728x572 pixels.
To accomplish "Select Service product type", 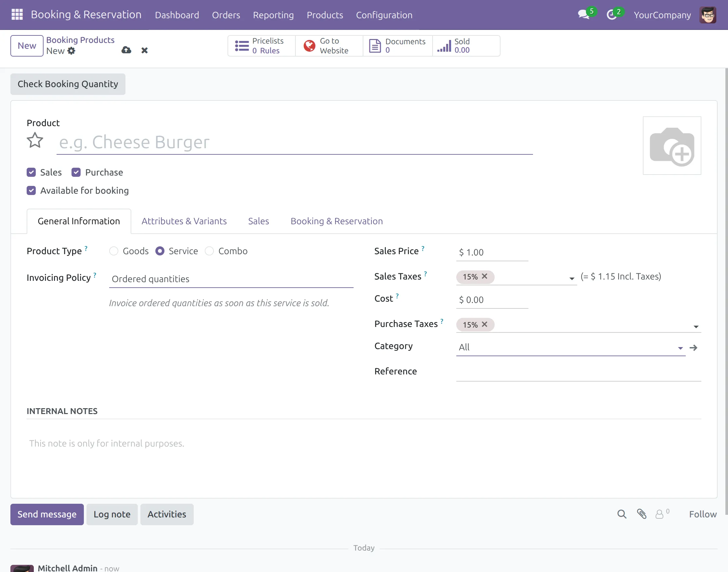I will point(160,251).
